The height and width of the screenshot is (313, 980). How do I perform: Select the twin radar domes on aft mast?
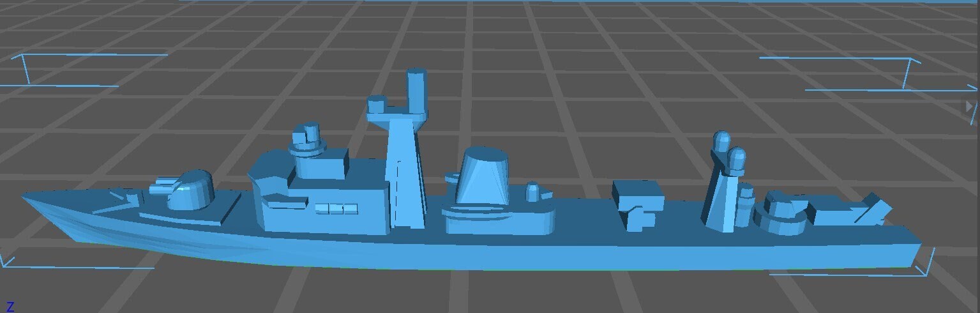729,153
